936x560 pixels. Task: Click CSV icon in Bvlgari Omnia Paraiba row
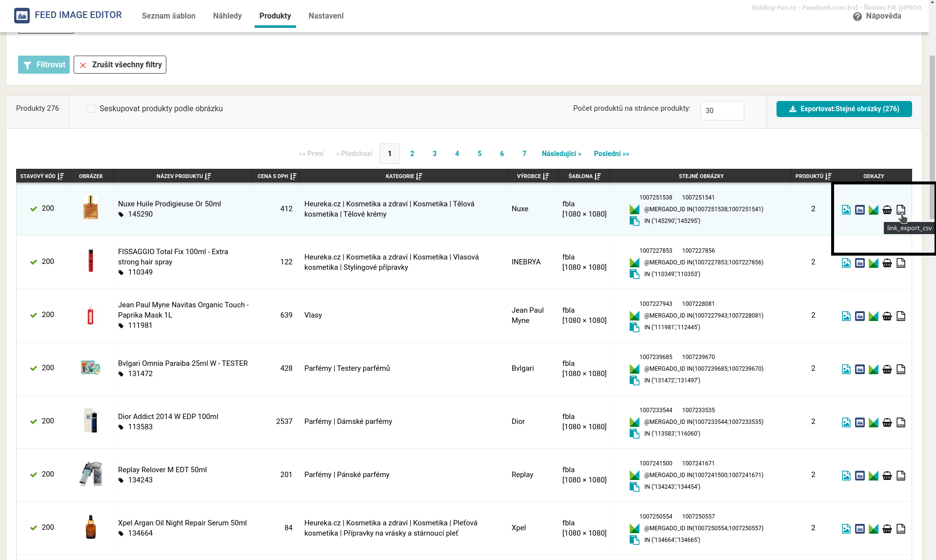pyautogui.click(x=901, y=369)
